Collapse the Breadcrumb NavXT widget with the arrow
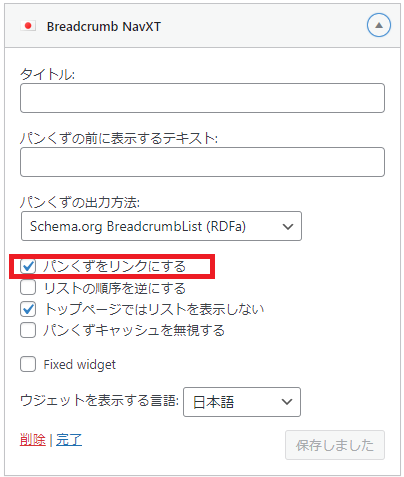The width and height of the screenshot is (404, 477). [379, 25]
